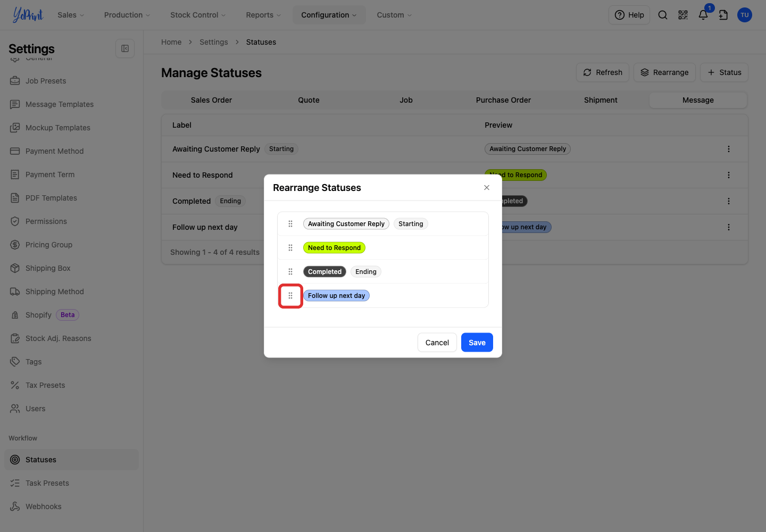Cancel the rearrange dialog
Screen dimensions: 766x532
437,343
